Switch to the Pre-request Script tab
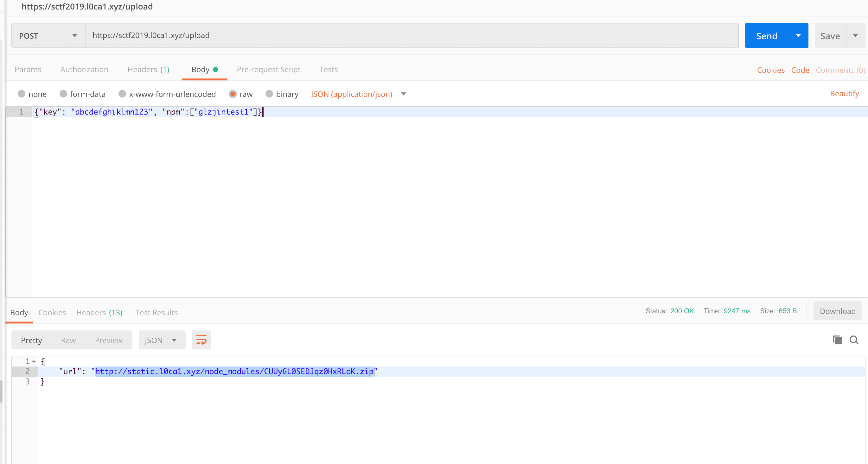The width and height of the screenshot is (868, 464). pyautogui.click(x=269, y=69)
